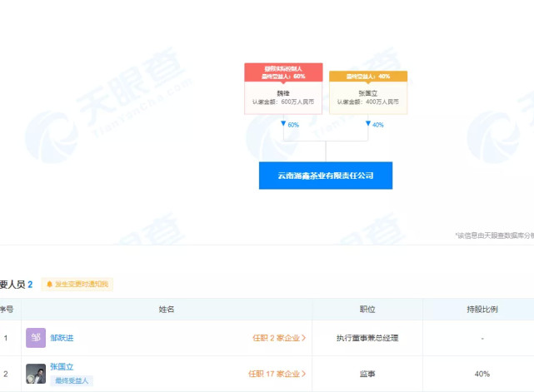Screen dimensions: 534x392
Task: Open 邹跃进's profile link
Action: pos(62,338)
